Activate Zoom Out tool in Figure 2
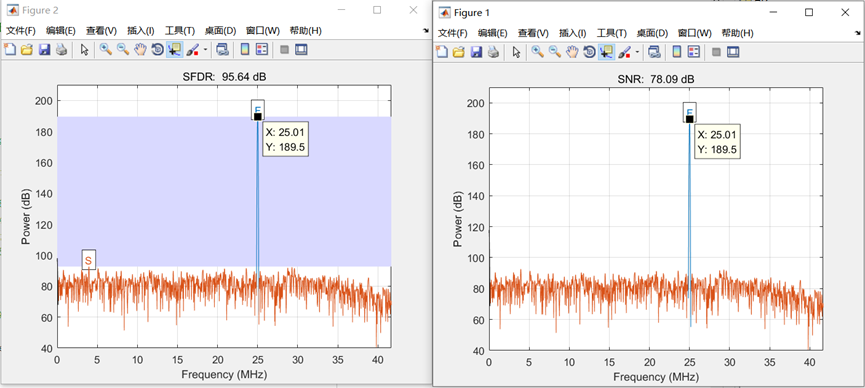Image resolution: width=865 pixels, height=388 pixels. [123, 50]
